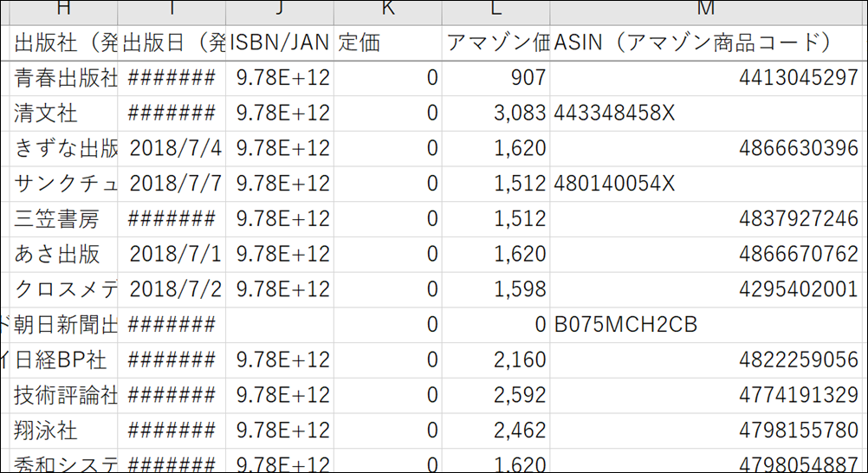The width and height of the screenshot is (868, 473).
Task: Select column header L
Action: 496,11
